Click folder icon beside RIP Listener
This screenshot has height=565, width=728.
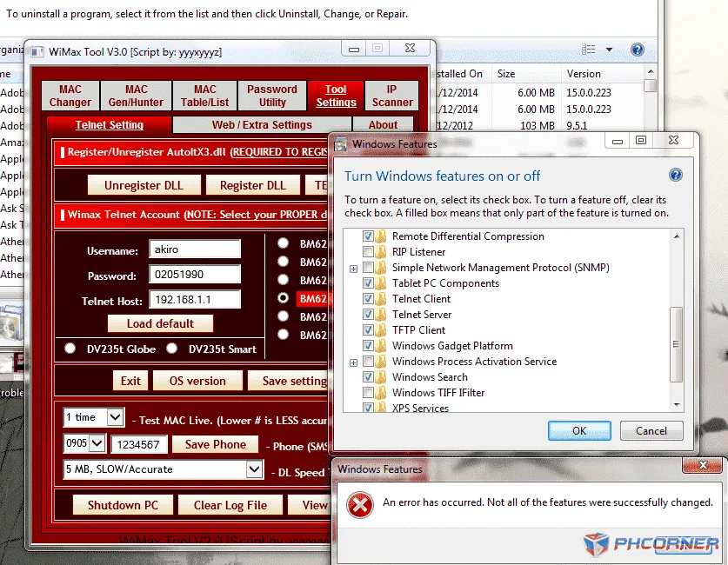(381, 252)
